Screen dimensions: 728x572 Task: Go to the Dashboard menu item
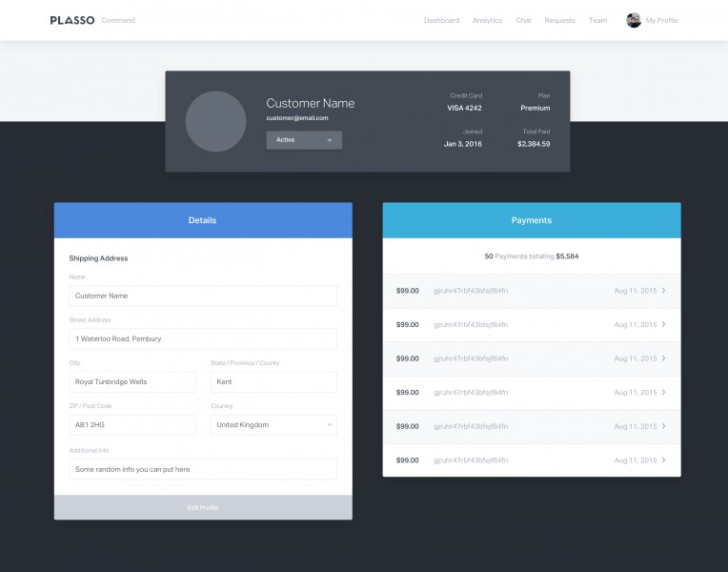(x=441, y=20)
